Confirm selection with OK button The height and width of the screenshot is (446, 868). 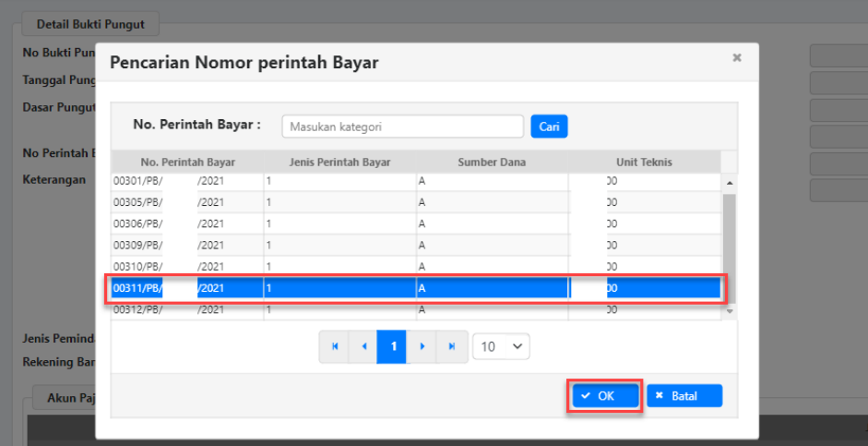tap(604, 396)
